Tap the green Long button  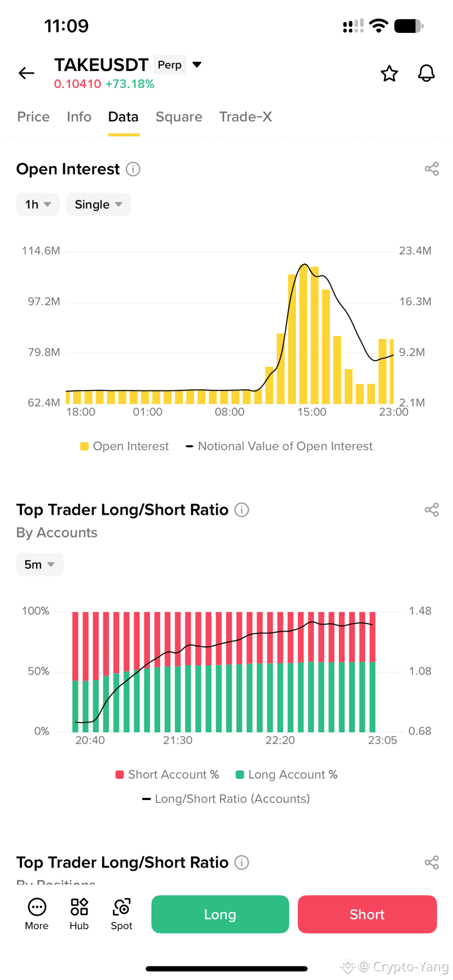coord(220,914)
